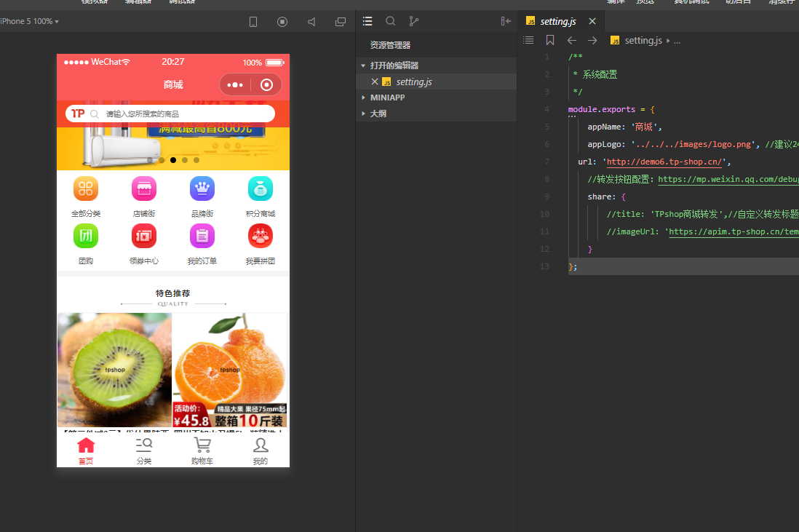This screenshot has height=532, width=799.
Task: Open the iPhone 5 device dropdown
Action: tap(30, 21)
